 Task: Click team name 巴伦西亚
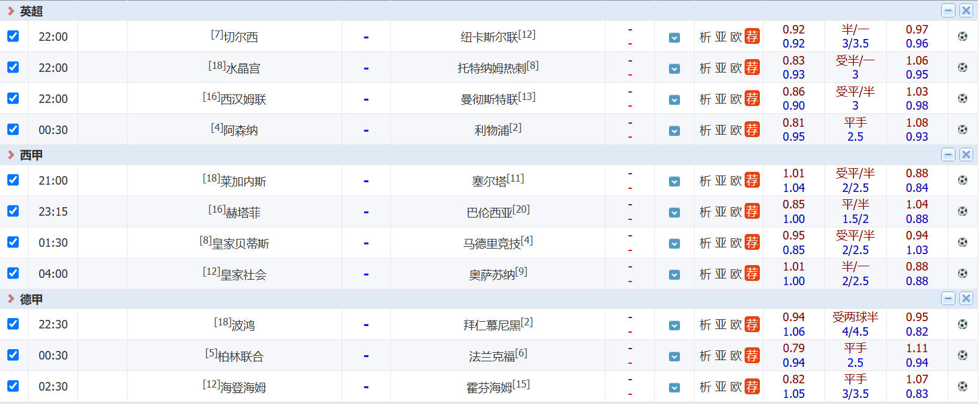(x=490, y=213)
